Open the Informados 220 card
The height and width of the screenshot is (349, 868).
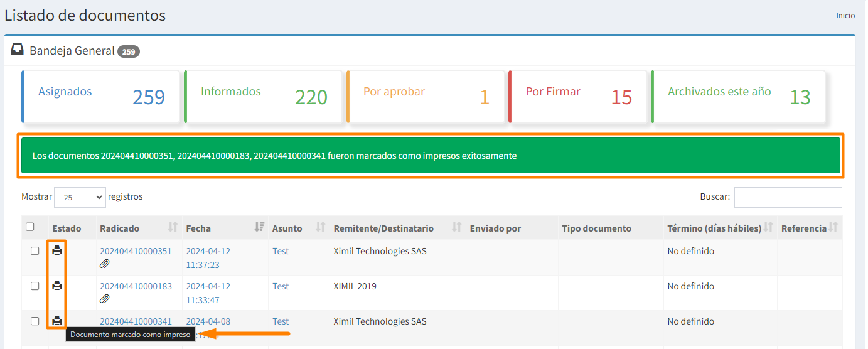[264, 96]
